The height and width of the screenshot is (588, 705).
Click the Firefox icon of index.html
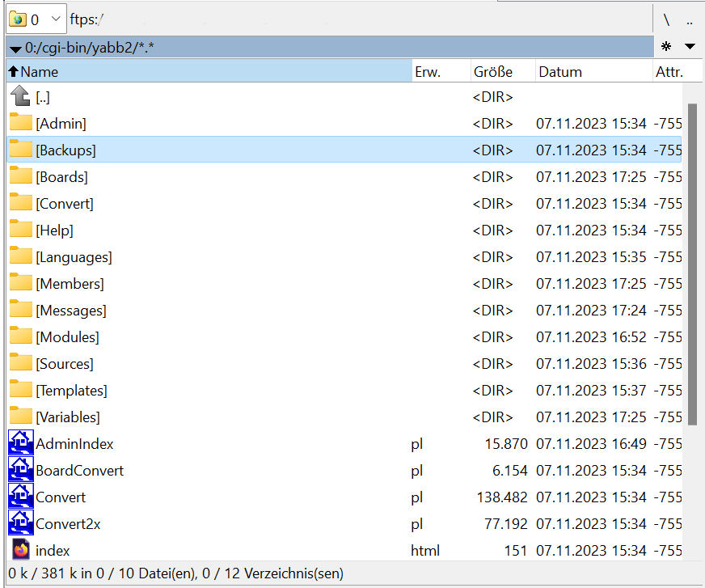20,551
